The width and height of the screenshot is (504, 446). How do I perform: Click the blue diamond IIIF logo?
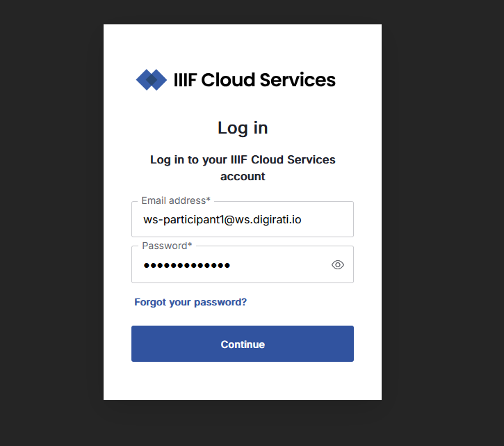[152, 80]
